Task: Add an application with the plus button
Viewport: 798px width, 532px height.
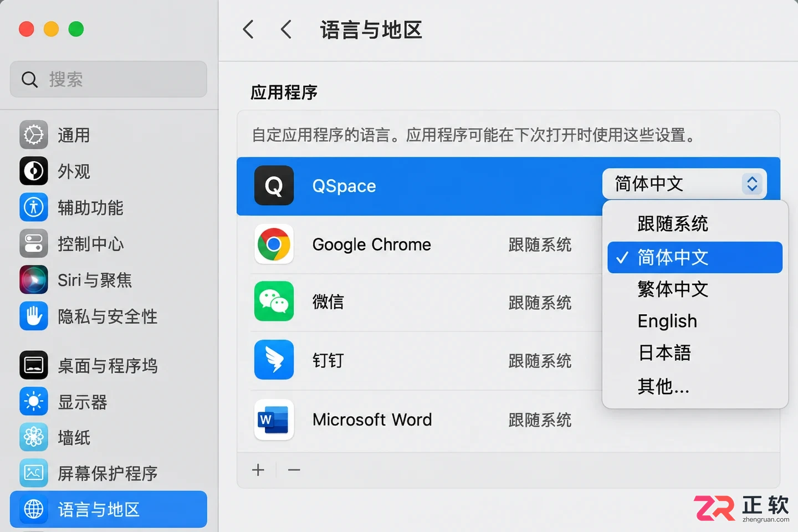Action: pyautogui.click(x=258, y=470)
